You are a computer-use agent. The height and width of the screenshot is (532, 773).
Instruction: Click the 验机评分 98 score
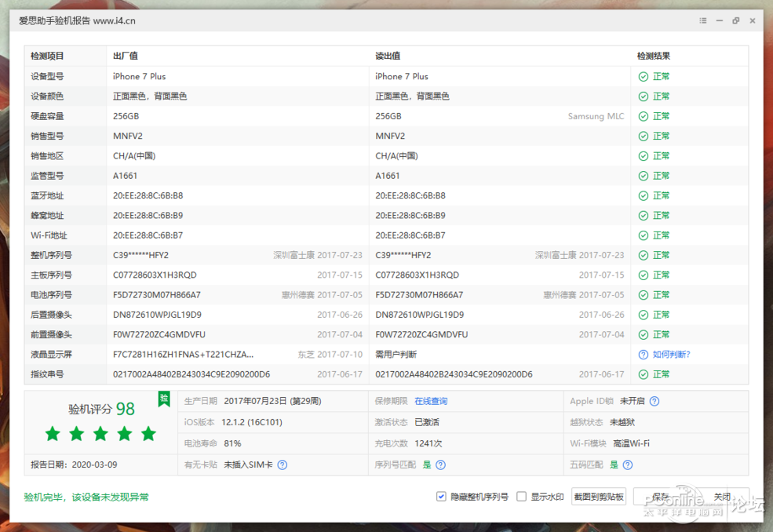[x=101, y=409]
